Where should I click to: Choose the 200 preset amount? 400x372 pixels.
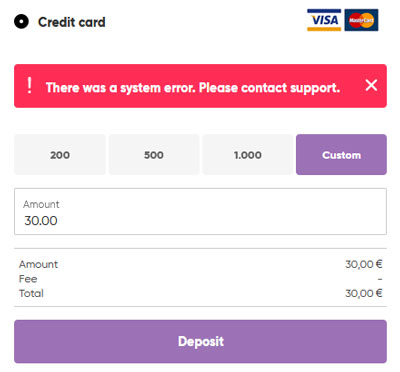point(60,155)
